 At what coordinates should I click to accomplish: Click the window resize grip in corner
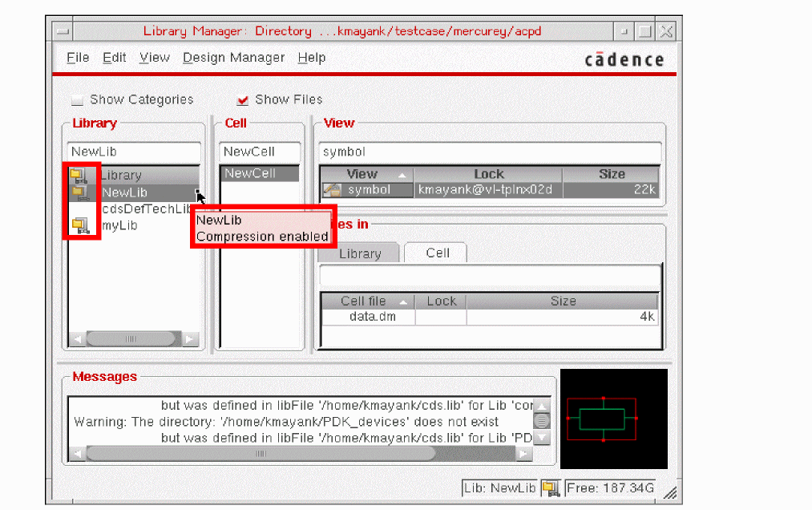pos(670,492)
